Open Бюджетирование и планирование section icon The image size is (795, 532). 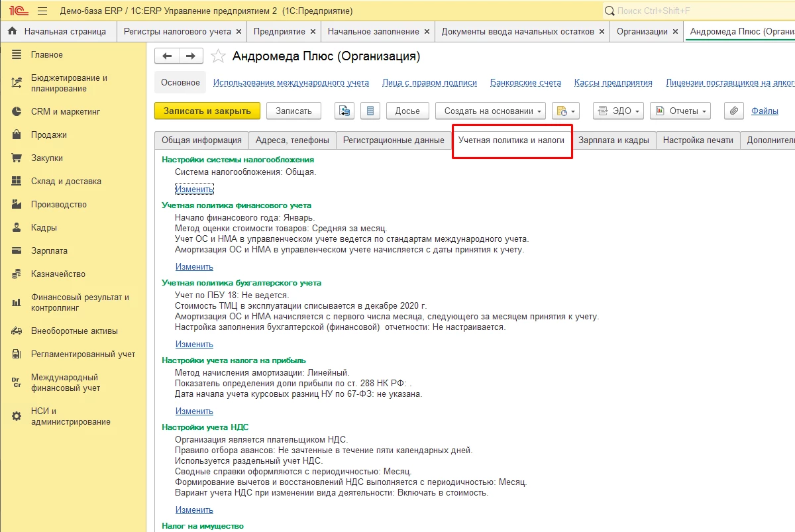pyautogui.click(x=17, y=83)
